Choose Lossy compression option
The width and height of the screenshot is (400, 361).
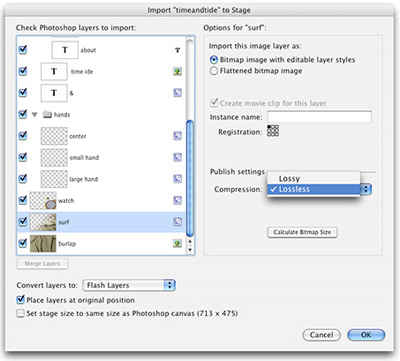314,178
